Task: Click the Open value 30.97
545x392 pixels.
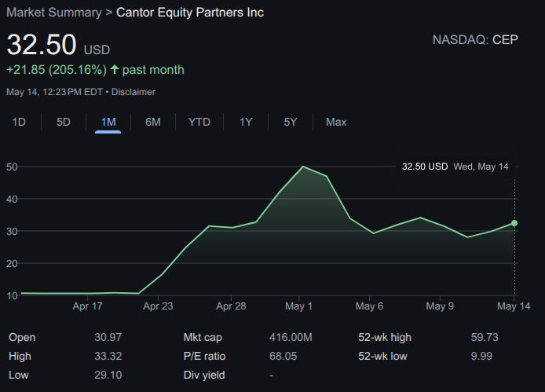Action: pos(108,337)
